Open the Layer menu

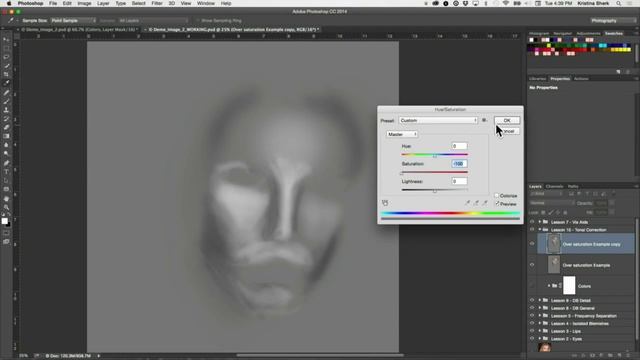103,3
